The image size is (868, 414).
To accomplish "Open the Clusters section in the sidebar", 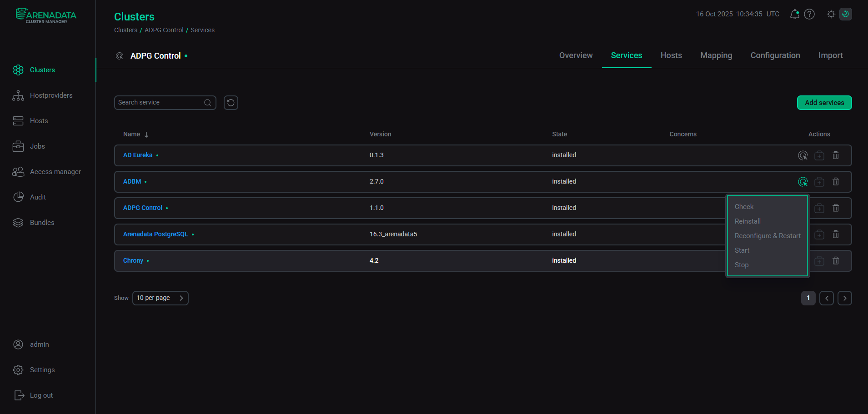I will (42, 70).
